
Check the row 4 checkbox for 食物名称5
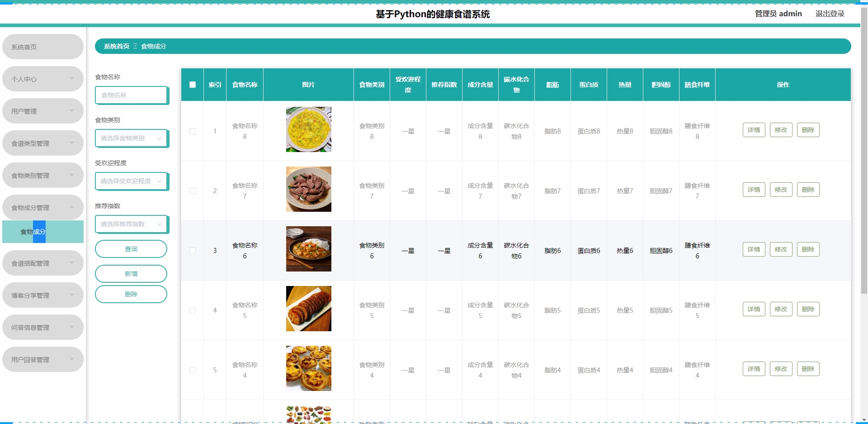[193, 310]
